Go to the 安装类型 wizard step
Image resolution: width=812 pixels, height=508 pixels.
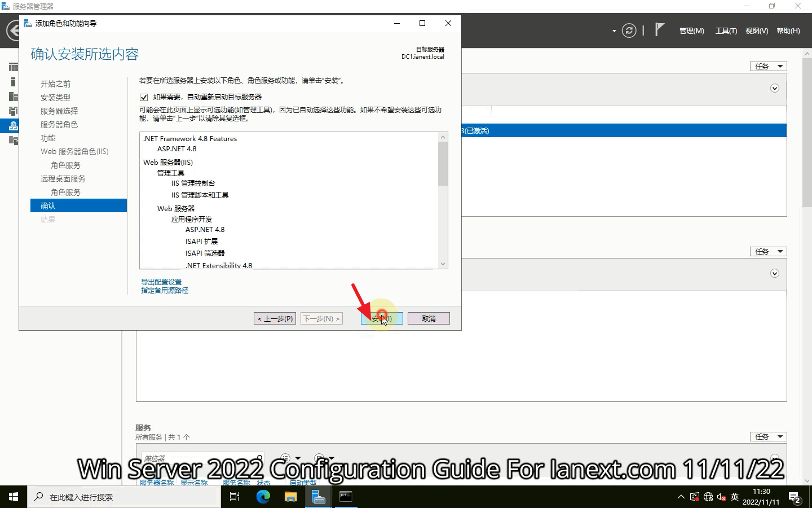point(55,97)
